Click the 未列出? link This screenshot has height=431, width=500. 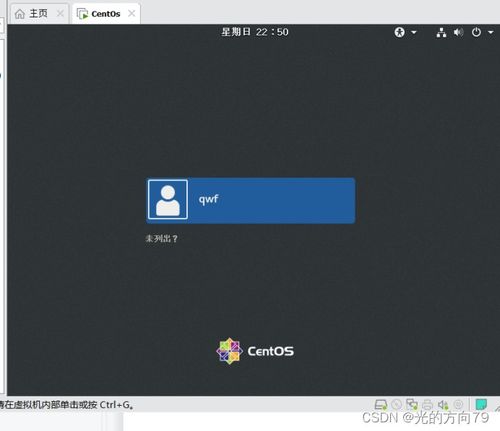(x=162, y=239)
